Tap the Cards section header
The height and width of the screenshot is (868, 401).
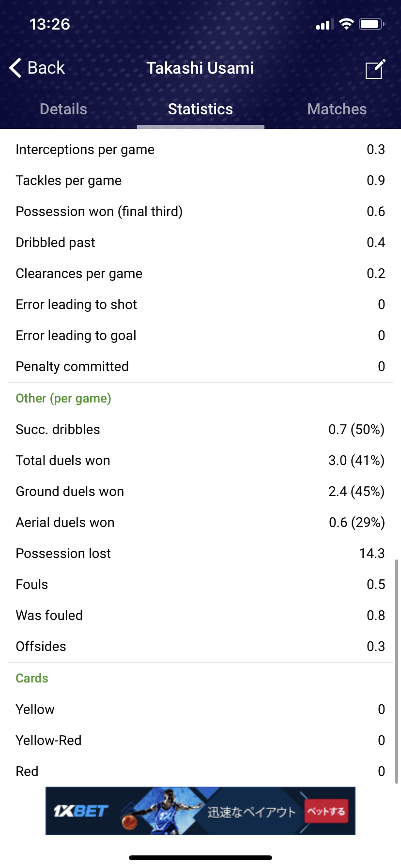32,678
